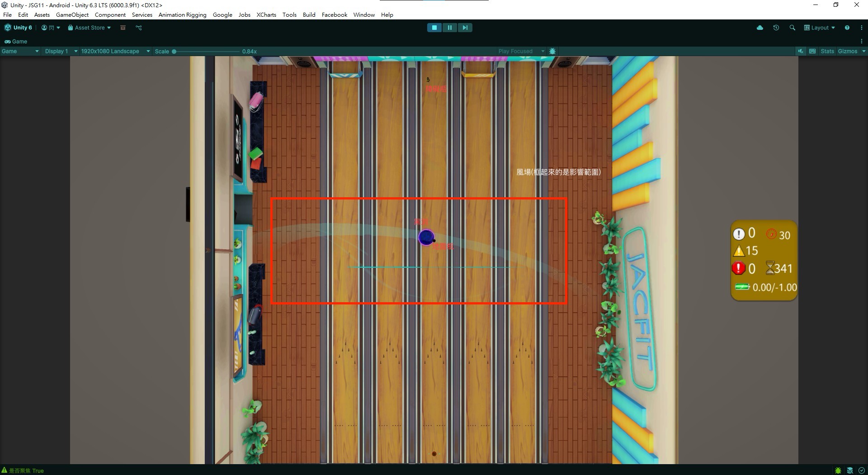The image size is (868, 475).
Task: Open the account dropdown
Action: pos(51,28)
